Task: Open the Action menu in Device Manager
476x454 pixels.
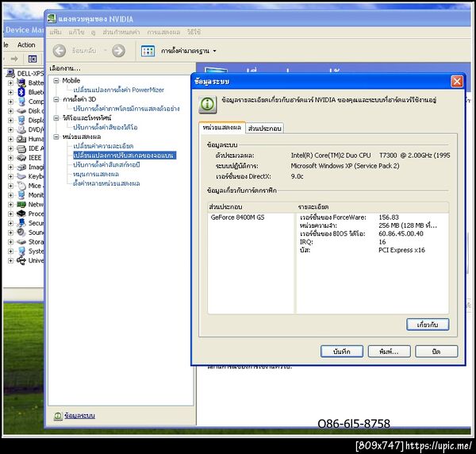Action: tap(26, 45)
